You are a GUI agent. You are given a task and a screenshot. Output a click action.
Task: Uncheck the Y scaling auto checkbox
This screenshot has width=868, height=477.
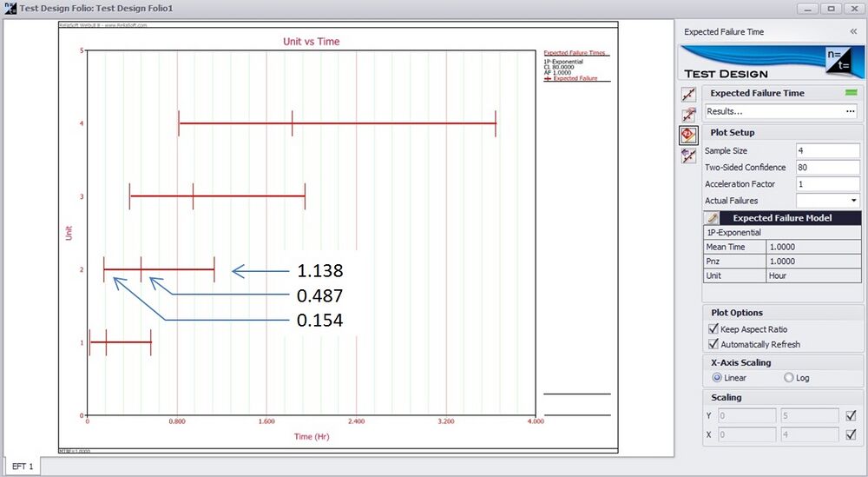(x=851, y=415)
